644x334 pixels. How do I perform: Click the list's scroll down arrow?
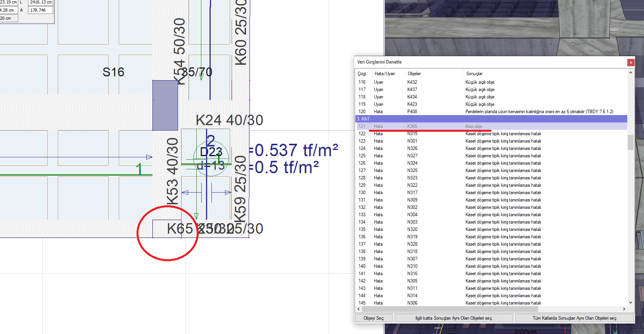point(630,303)
